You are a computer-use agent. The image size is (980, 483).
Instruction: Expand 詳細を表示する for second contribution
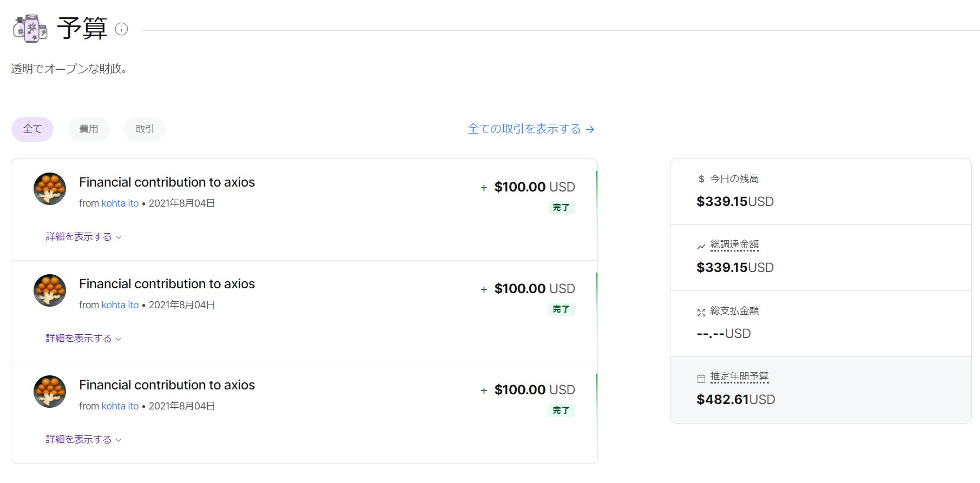click(83, 339)
